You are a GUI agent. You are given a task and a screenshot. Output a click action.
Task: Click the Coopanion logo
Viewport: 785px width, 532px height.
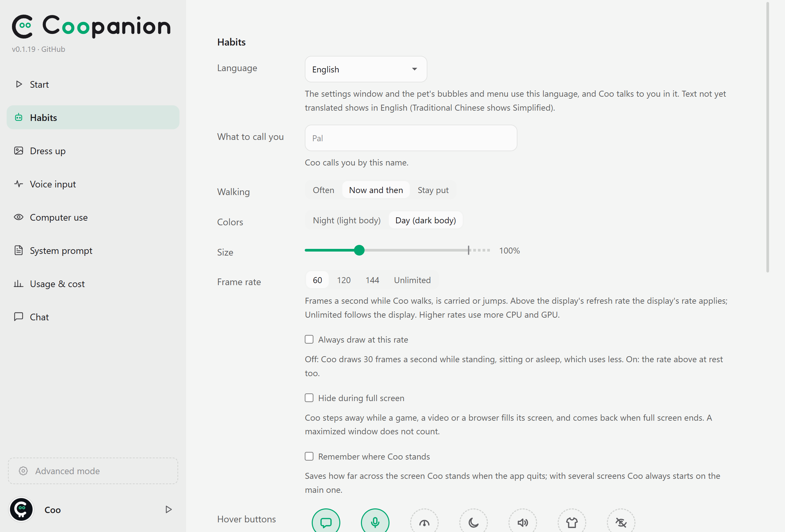pyautogui.click(x=91, y=26)
